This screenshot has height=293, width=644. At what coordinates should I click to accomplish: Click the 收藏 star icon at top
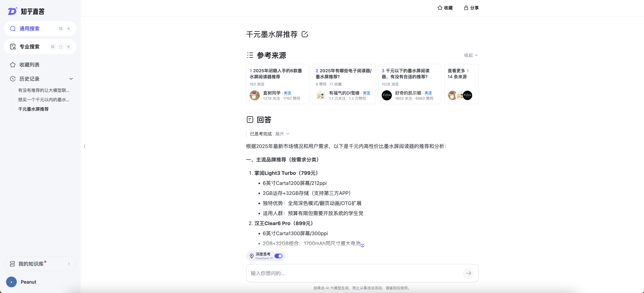pos(440,8)
